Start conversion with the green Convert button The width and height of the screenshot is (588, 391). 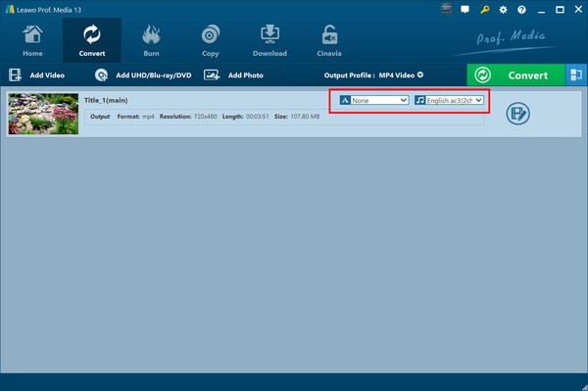tap(516, 75)
